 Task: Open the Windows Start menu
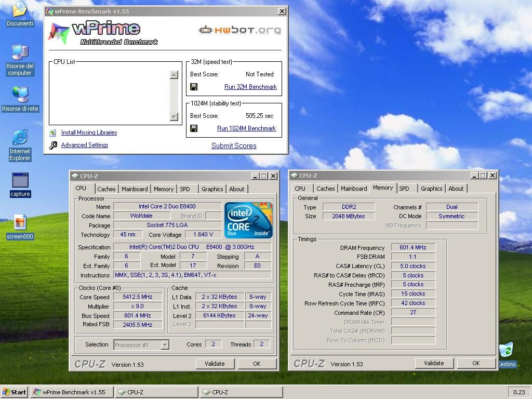tap(14, 392)
